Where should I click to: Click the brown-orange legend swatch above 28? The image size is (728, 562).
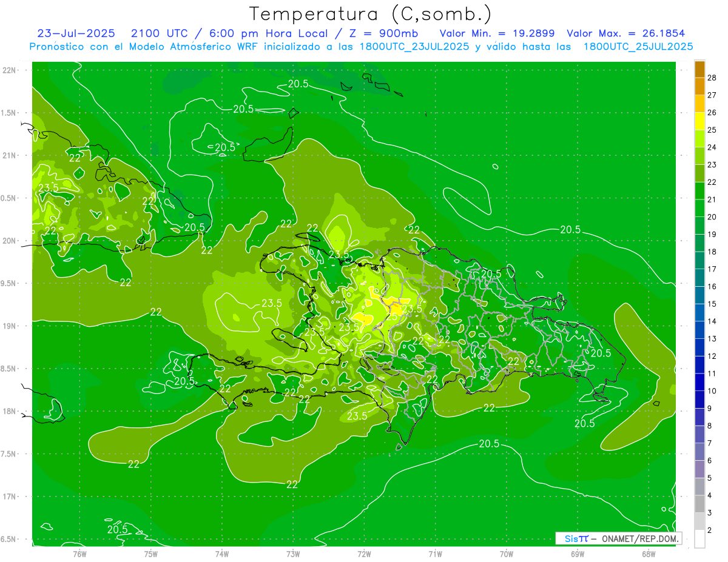click(699, 69)
